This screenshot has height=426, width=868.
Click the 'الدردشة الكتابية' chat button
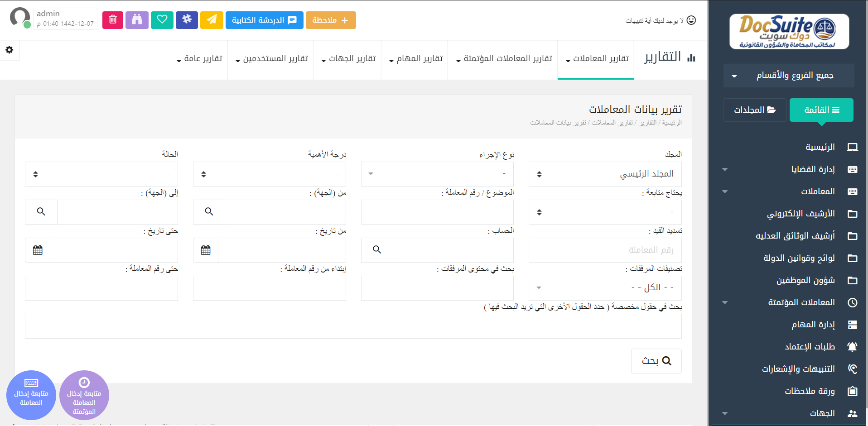pyautogui.click(x=264, y=20)
